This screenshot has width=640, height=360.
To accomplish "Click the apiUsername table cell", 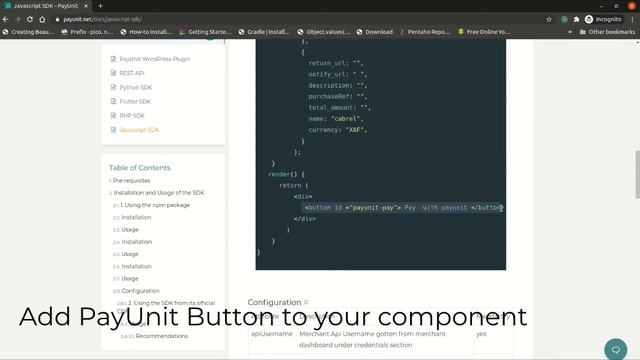I will pyautogui.click(x=272, y=334).
